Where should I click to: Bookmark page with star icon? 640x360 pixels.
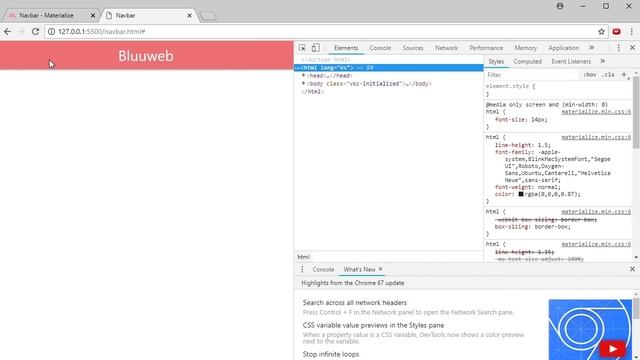601,31
